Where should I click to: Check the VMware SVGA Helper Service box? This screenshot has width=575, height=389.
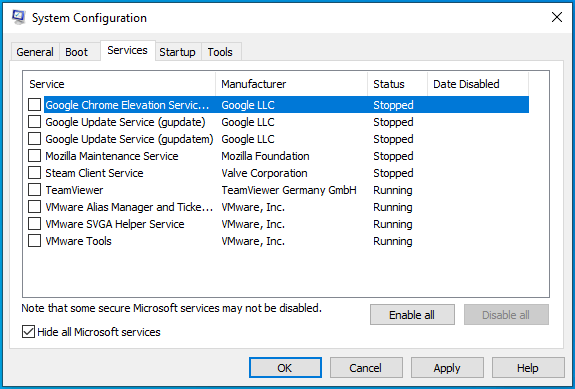coord(34,224)
